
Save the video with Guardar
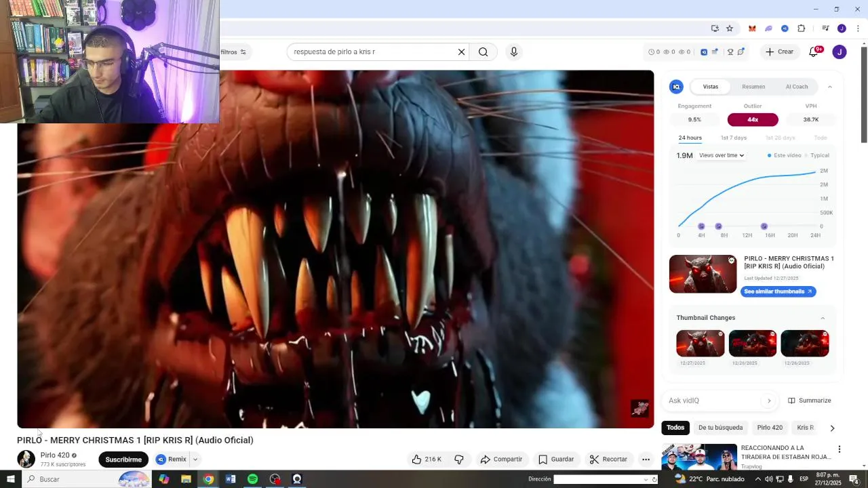[x=555, y=460]
